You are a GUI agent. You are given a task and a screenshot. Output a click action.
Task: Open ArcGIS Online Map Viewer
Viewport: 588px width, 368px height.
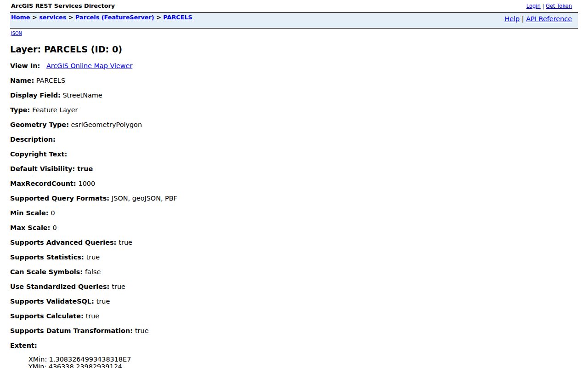click(89, 66)
